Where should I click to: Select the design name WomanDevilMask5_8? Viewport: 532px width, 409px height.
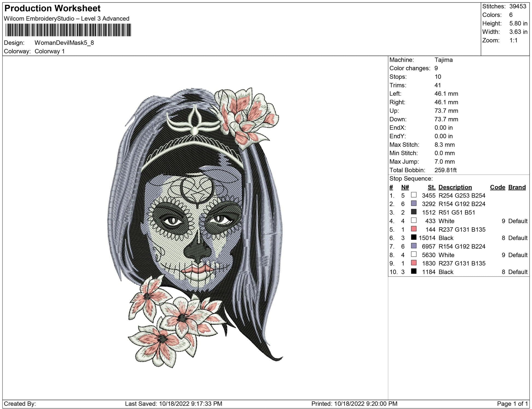64,43
